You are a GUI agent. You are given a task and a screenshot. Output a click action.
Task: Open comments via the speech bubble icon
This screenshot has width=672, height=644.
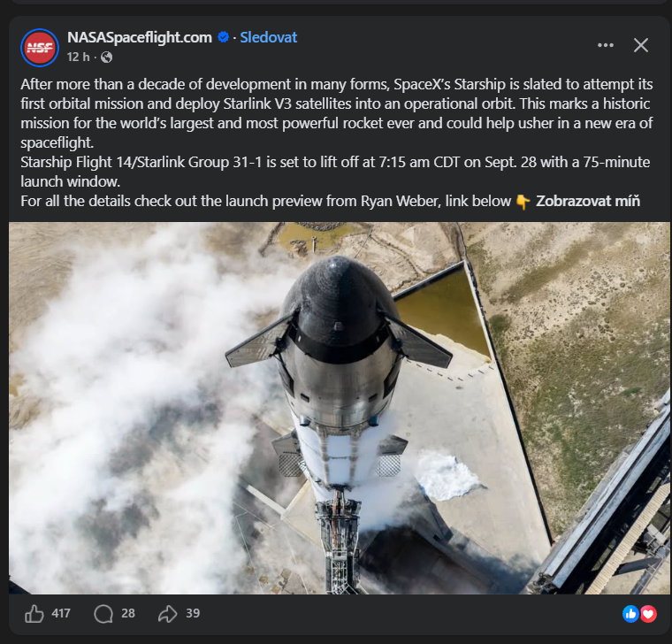tap(103, 614)
